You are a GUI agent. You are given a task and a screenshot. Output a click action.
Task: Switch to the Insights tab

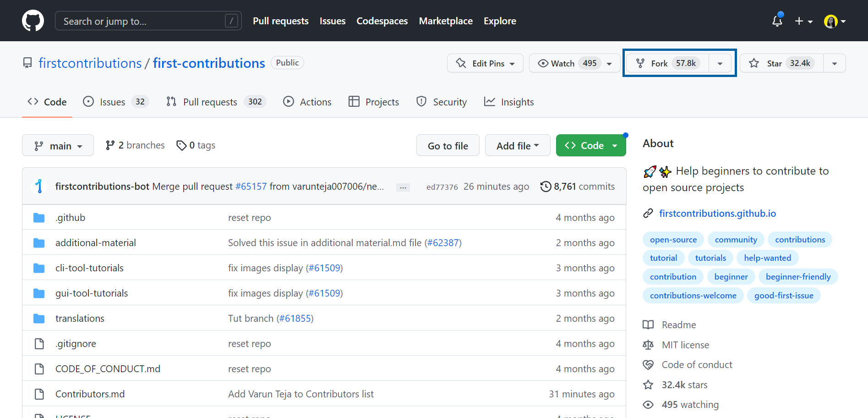point(509,102)
